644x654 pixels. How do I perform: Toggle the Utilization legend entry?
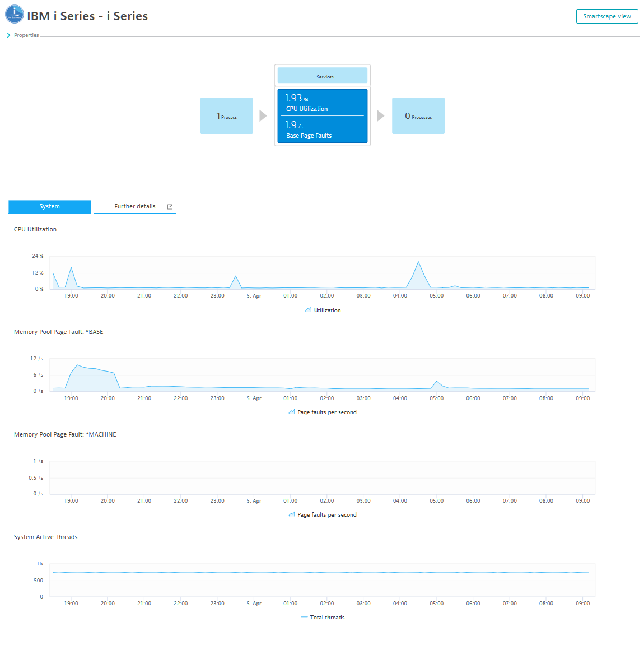point(323,310)
